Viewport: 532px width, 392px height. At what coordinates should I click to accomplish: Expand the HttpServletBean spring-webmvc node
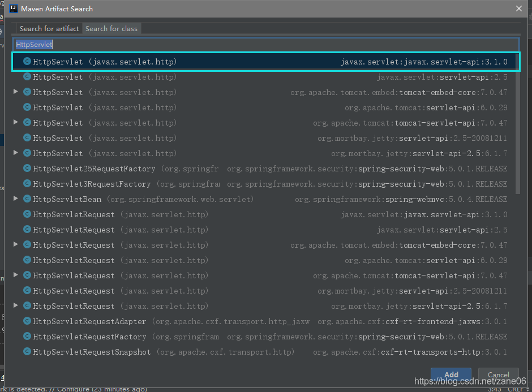(15, 199)
